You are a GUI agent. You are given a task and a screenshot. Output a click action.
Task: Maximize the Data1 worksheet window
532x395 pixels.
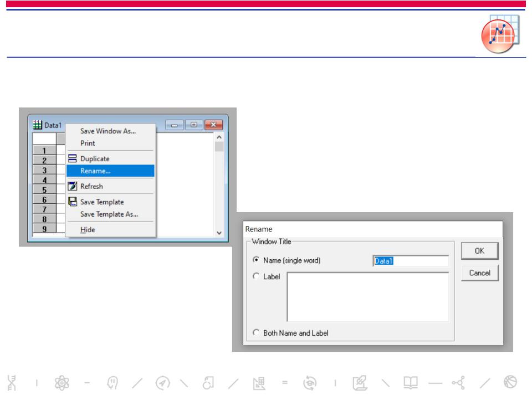coord(194,125)
